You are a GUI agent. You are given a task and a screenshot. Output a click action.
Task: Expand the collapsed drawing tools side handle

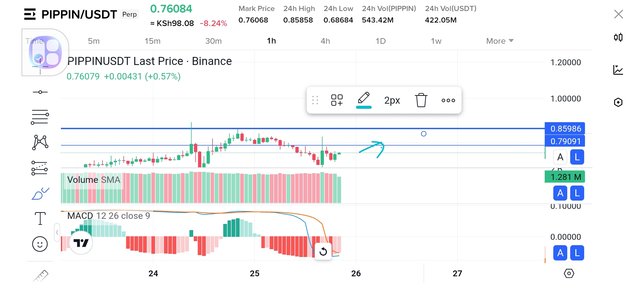tap(57, 232)
